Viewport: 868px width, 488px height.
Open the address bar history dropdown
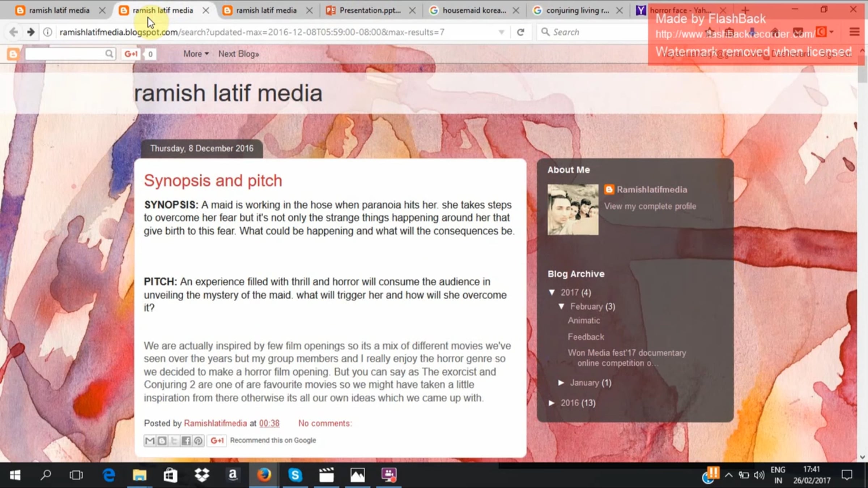tap(501, 32)
